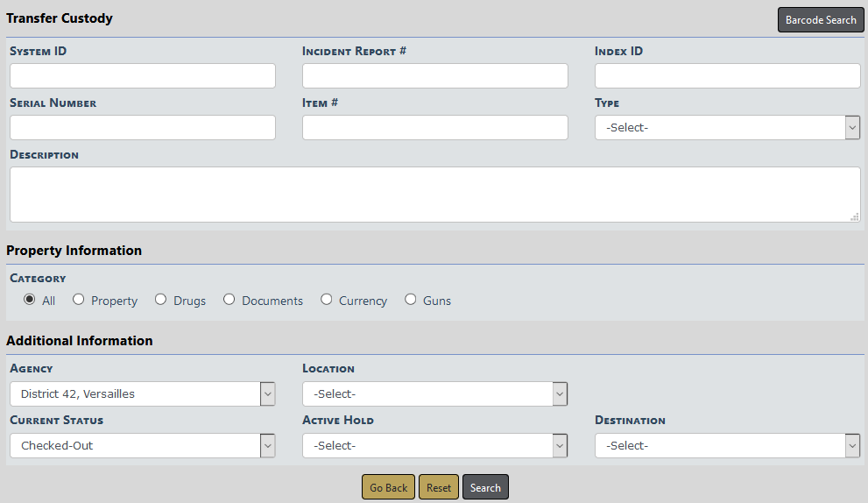This screenshot has height=503, width=868.
Task: Click into the Item # field
Action: (x=434, y=128)
